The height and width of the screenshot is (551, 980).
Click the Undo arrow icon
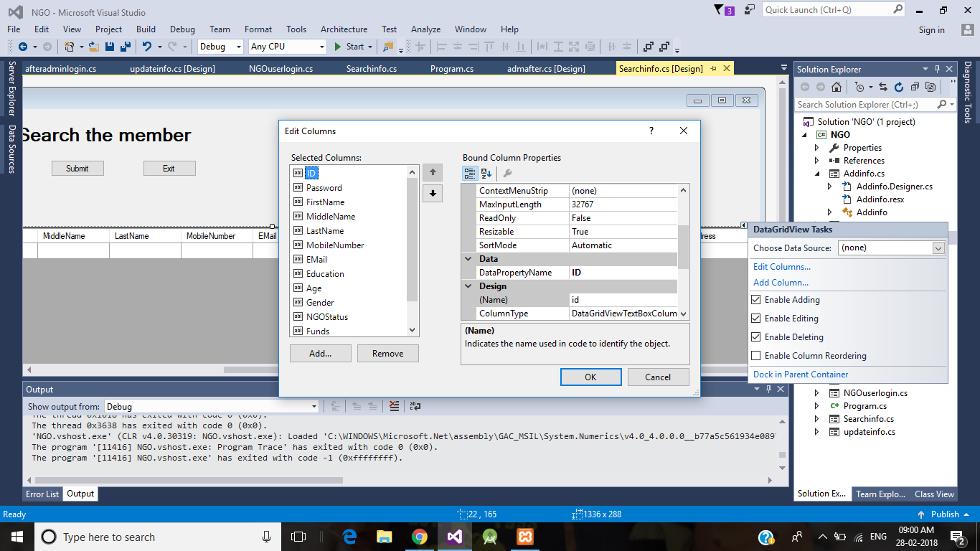click(x=147, y=47)
